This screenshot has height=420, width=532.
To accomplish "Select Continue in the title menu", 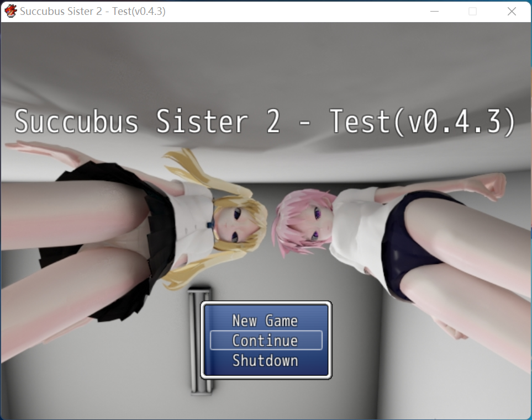I will click(265, 341).
